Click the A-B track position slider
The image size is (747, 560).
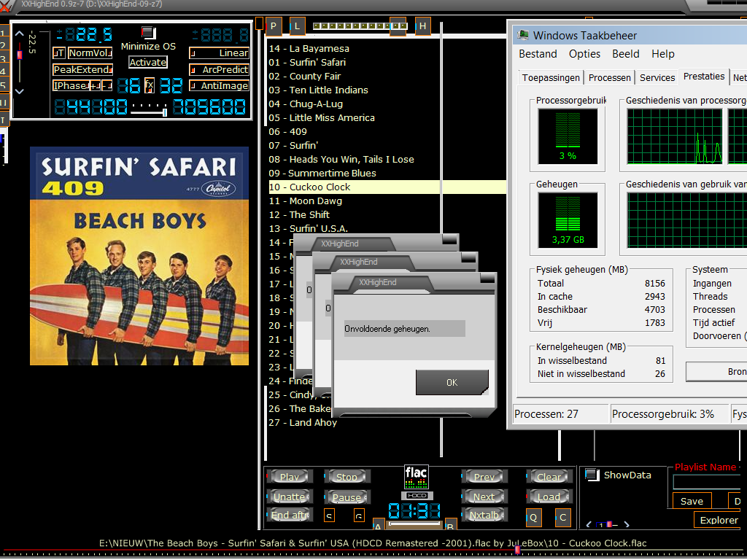414,524
